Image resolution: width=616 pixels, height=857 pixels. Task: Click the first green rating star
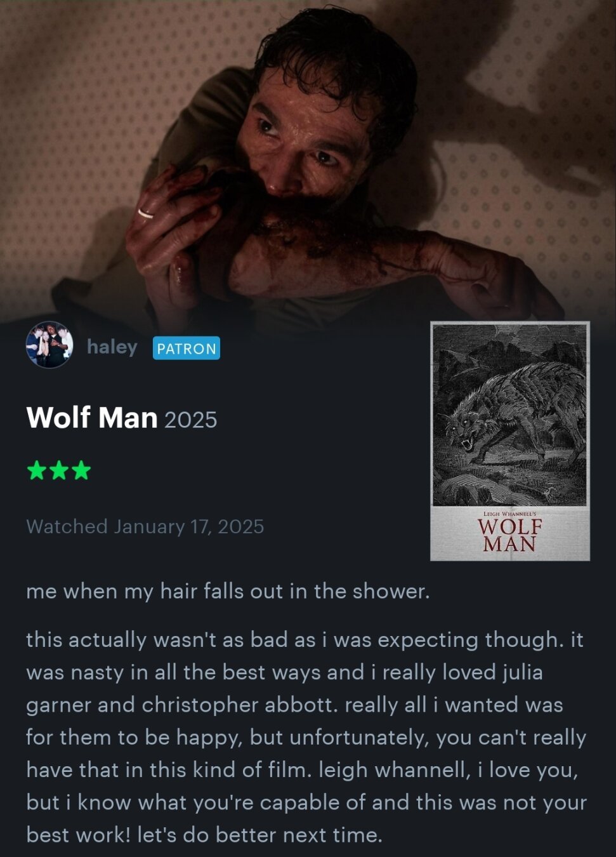tap(36, 471)
